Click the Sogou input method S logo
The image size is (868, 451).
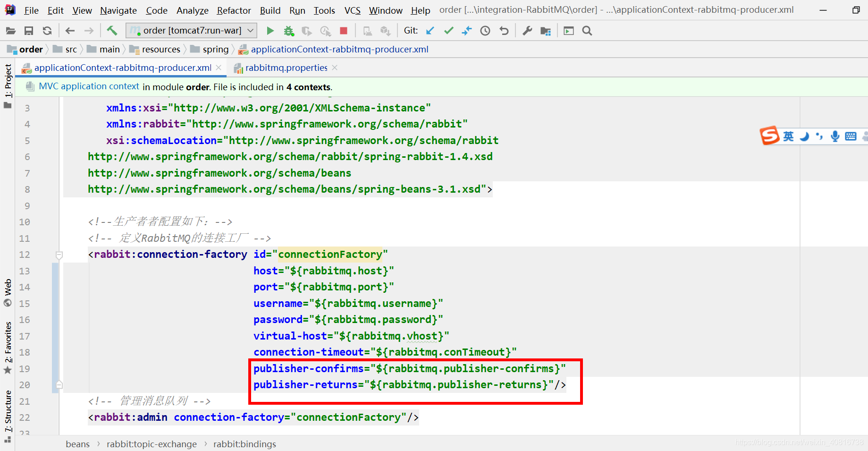click(769, 136)
